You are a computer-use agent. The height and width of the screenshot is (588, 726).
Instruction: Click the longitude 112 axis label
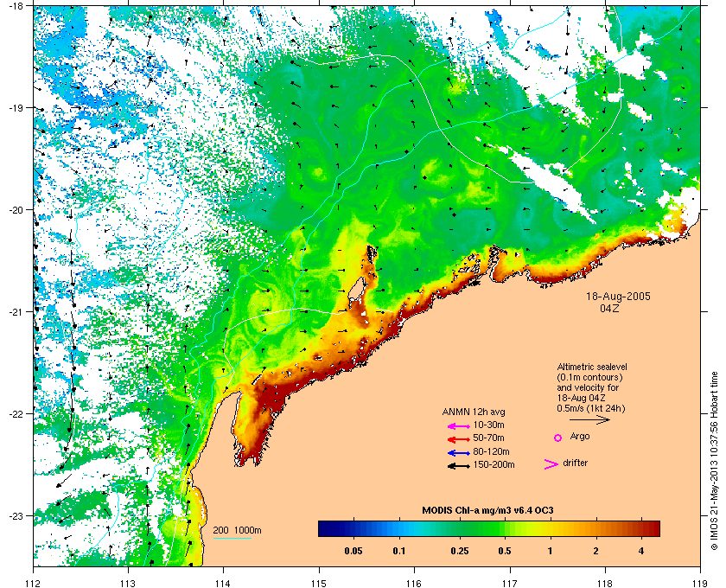(x=33, y=584)
